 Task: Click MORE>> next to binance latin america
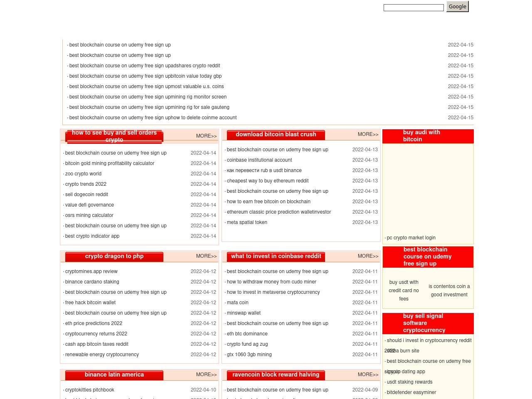click(x=206, y=374)
